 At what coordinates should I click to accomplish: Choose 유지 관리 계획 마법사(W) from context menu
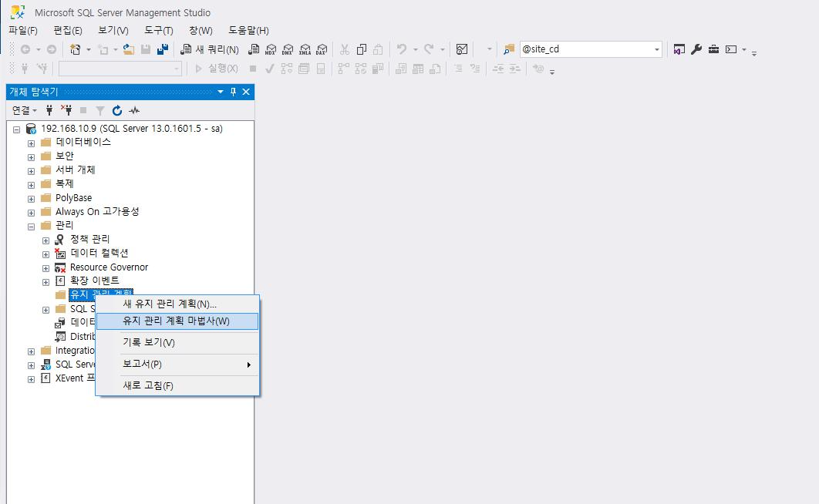[x=177, y=321]
